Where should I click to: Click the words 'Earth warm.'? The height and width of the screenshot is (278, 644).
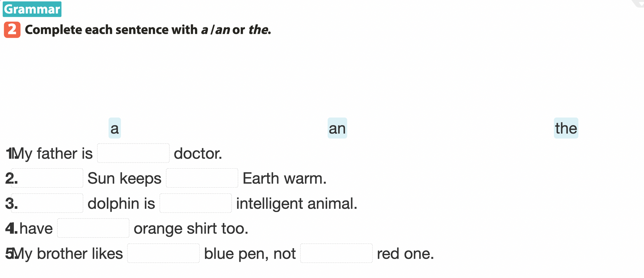[285, 179]
